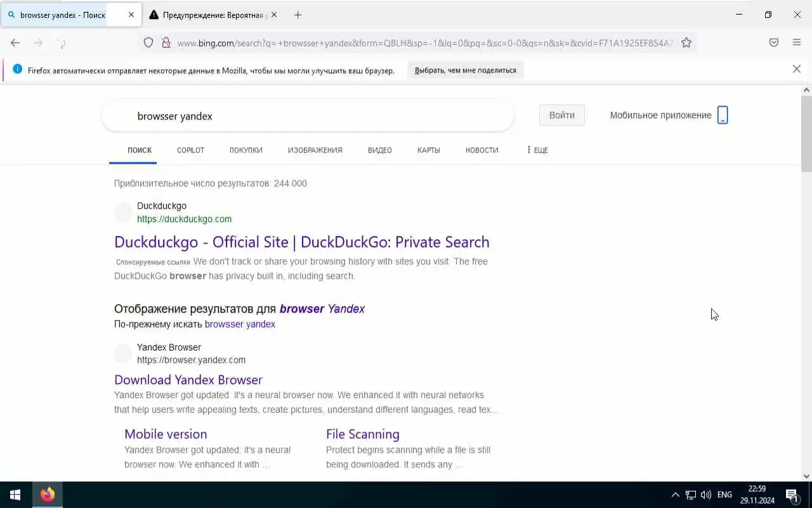Open the Firefox hamburger menu

797,43
